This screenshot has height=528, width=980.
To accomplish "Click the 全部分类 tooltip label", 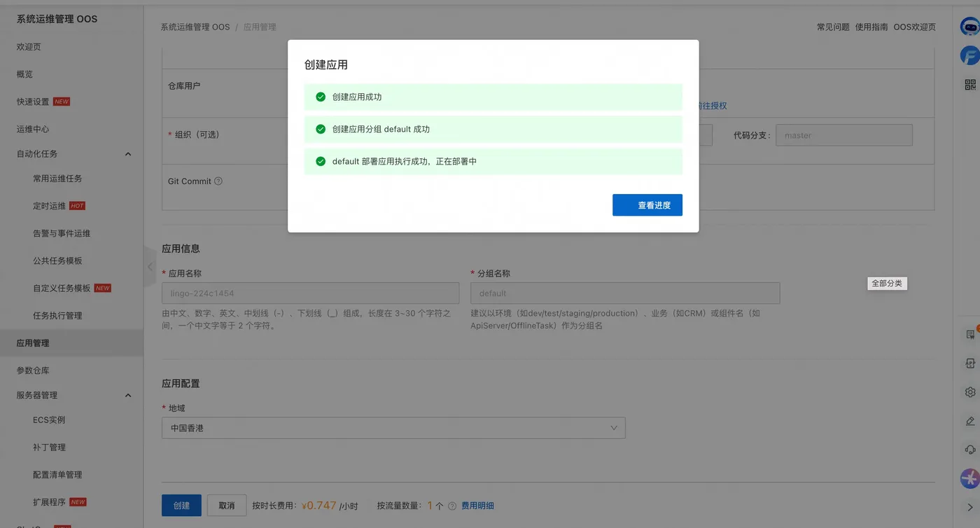I will (887, 284).
